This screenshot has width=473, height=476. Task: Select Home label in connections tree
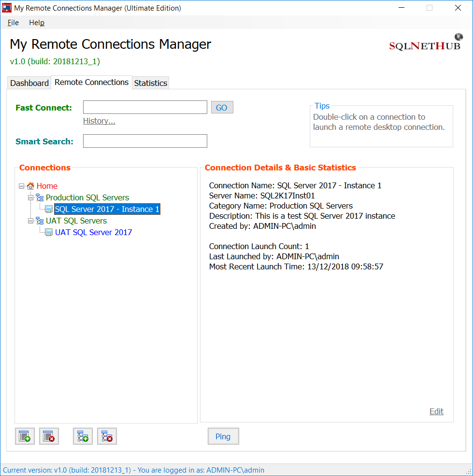point(47,186)
